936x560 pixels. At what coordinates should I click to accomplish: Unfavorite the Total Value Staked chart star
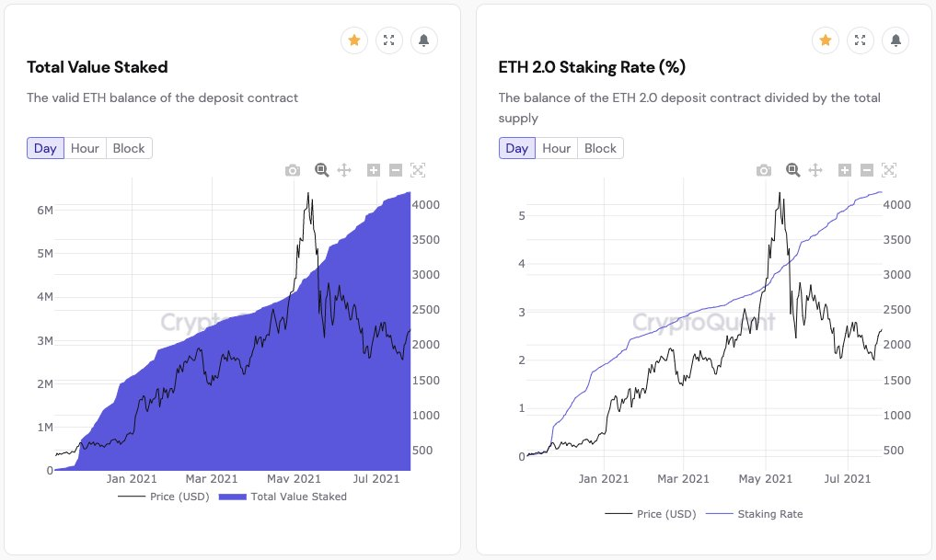tap(353, 40)
